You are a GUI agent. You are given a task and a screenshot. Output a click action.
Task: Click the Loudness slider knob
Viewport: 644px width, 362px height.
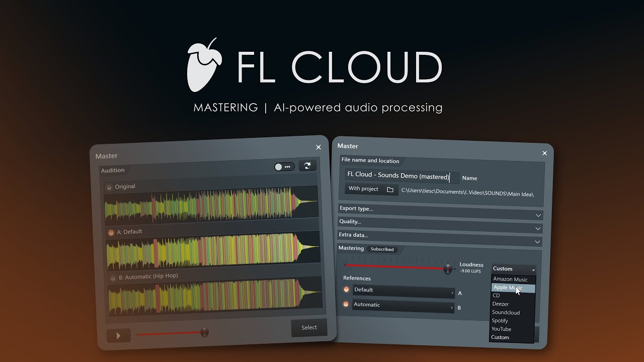click(448, 269)
